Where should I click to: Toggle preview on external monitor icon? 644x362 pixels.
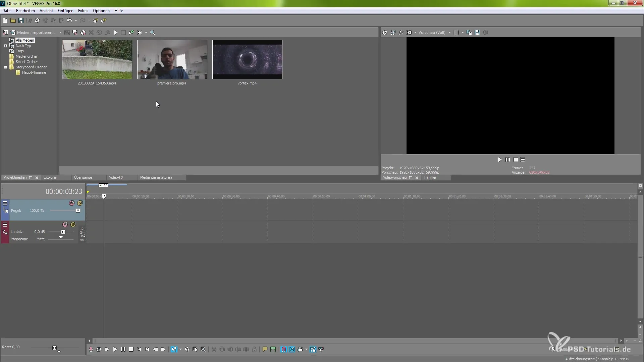(393, 33)
